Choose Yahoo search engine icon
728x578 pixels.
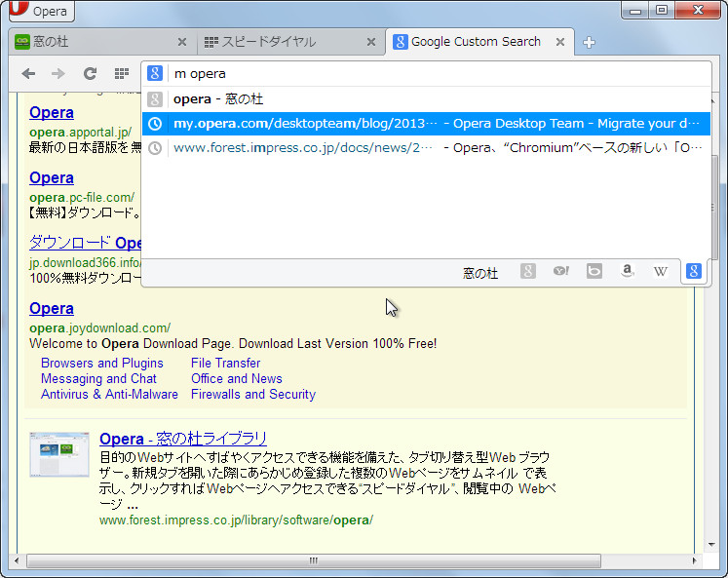click(x=560, y=271)
